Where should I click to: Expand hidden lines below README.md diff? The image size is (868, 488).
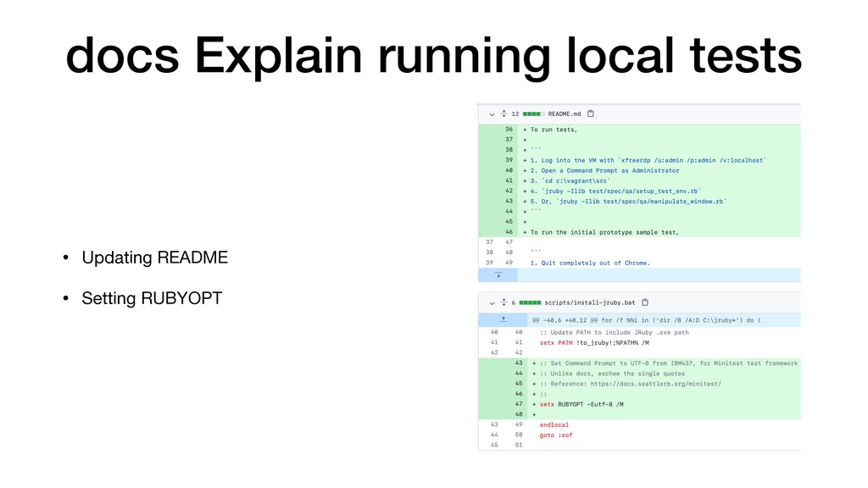pyautogui.click(x=498, y=275)
